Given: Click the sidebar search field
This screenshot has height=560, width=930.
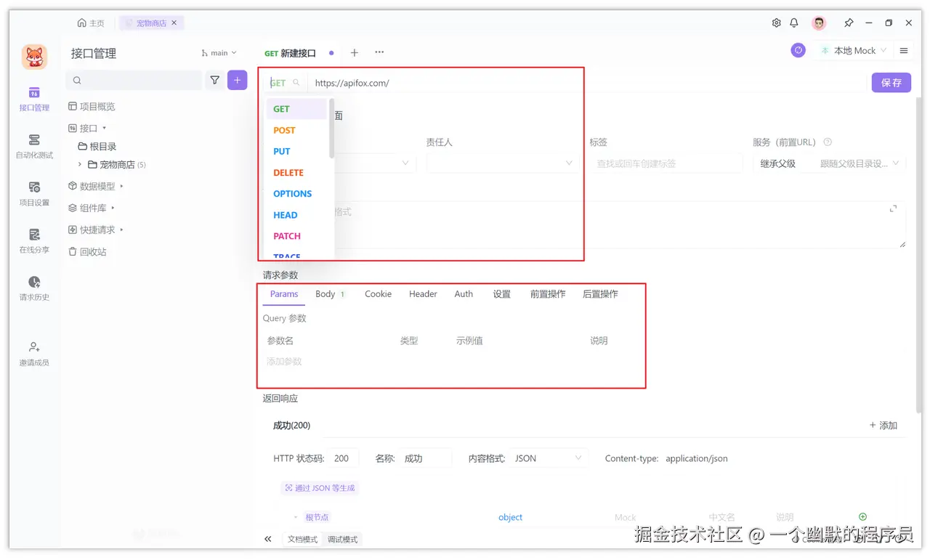Looking at the screenshot, I should [134, 80].
